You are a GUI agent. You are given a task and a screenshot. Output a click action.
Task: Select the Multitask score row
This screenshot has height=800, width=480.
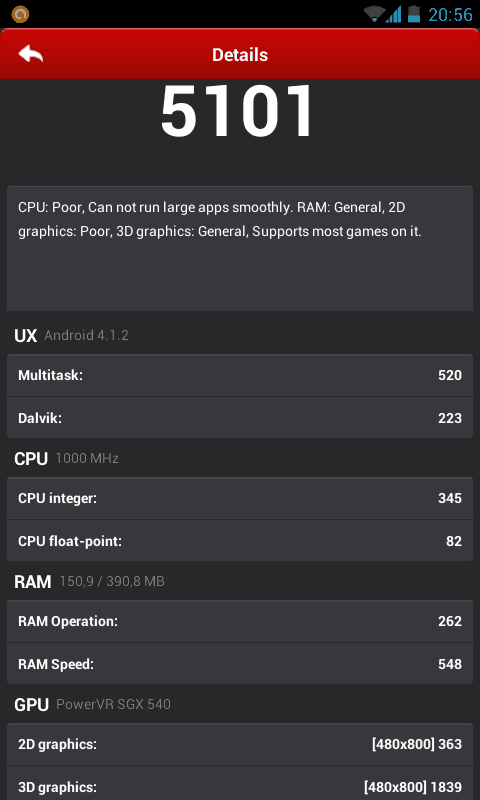click(x=240, y=376)
